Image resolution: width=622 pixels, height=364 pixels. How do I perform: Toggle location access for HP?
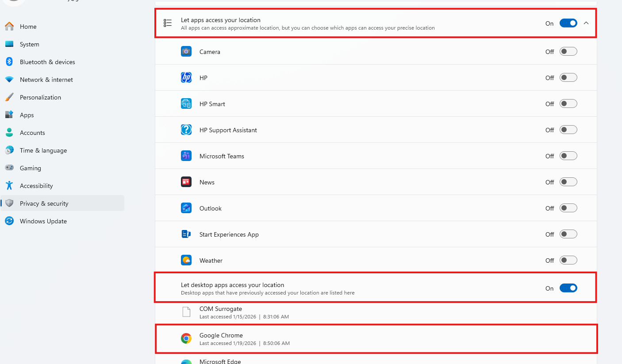pos(568,78)
